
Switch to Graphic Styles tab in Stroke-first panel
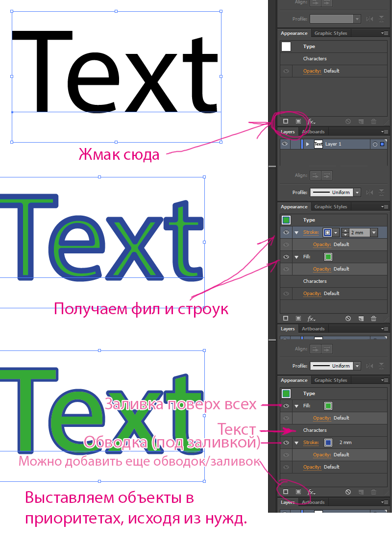click(331, 206)
